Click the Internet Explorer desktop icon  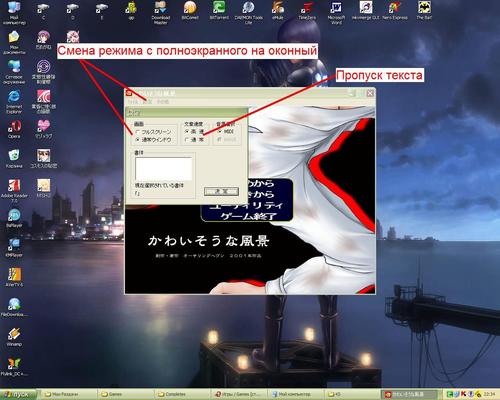(14, 102)
